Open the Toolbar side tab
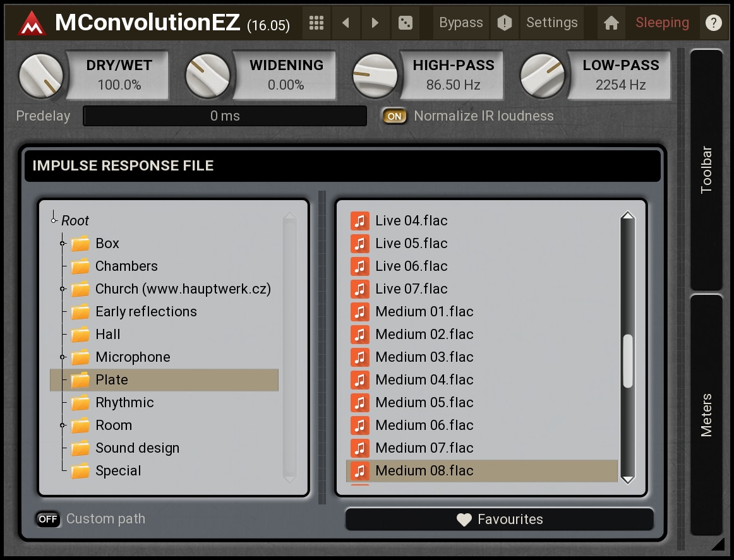Viewport: 734px width, 560px height. click(706, 170)
